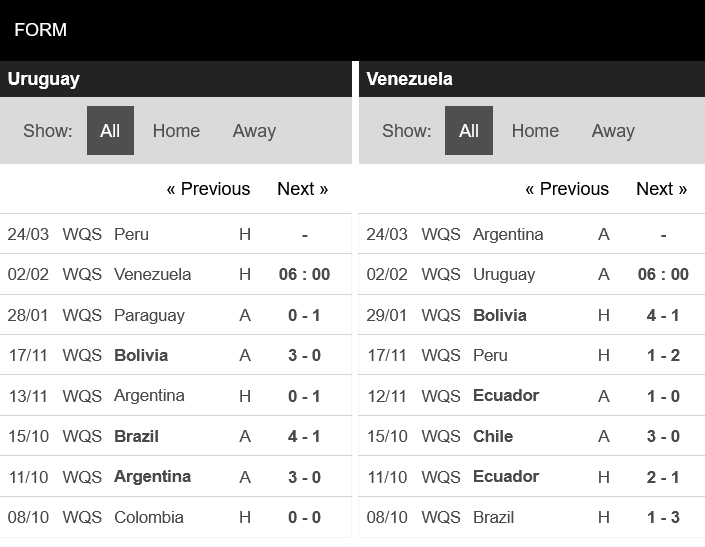Click Next » in Uruguay's form table
Image resolution: width=705 pixels, height=547 pixels.
pos(302,189)
